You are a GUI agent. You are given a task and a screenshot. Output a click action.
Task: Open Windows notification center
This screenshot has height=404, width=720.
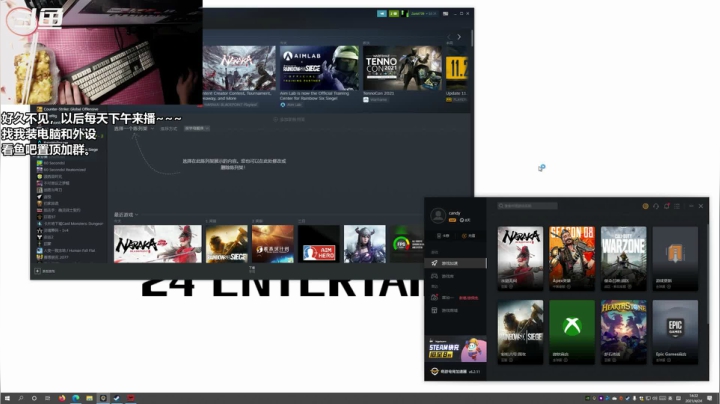[710, 398]
